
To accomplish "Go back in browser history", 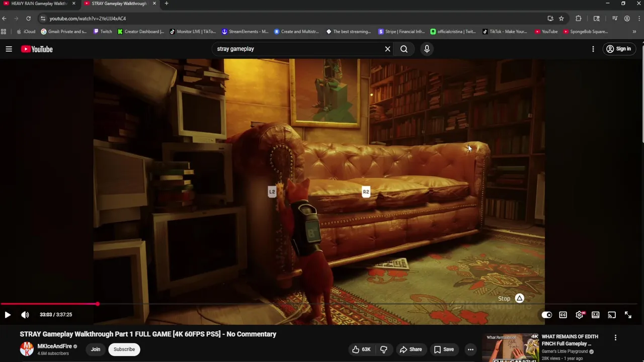I will tap(4, 19).
